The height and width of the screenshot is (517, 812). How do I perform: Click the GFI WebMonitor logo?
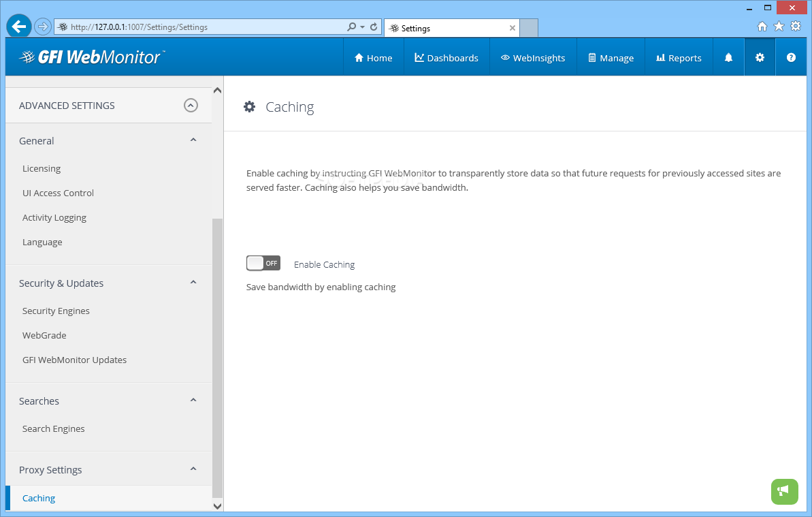coord(92,57)
